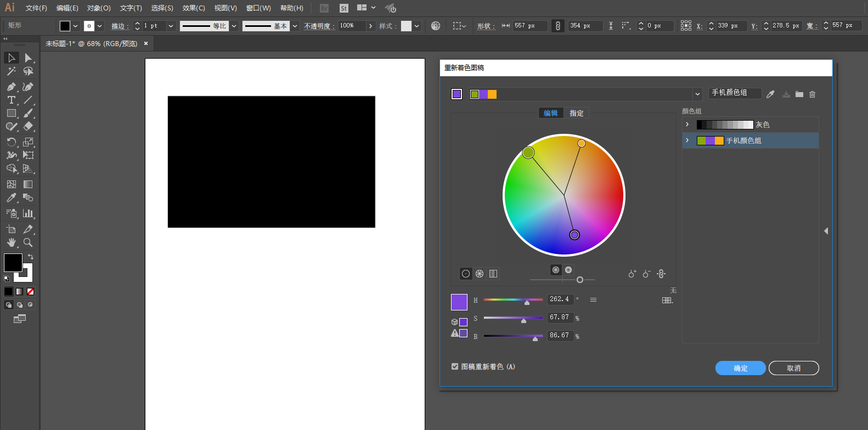
Task: Display smooth color wheel
Action: [466, 274]
